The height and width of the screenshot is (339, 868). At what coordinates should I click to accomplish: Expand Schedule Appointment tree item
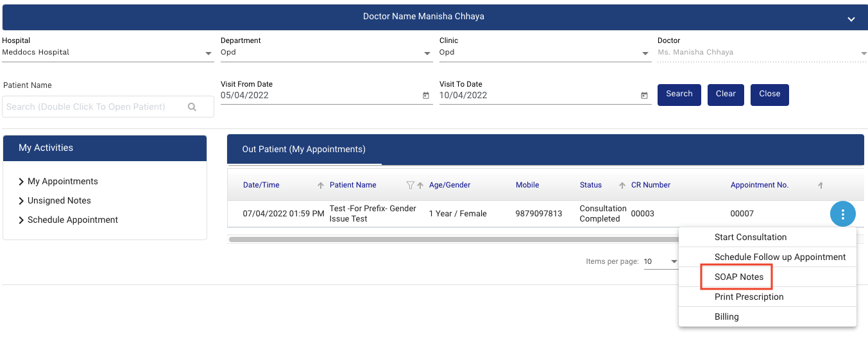coord(22,220)
